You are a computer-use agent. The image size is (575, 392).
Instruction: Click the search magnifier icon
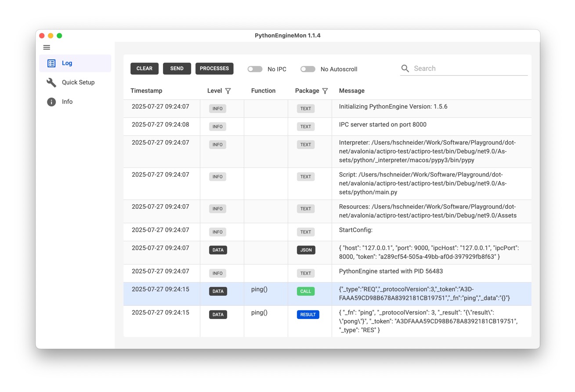click(x=405, y=69)
